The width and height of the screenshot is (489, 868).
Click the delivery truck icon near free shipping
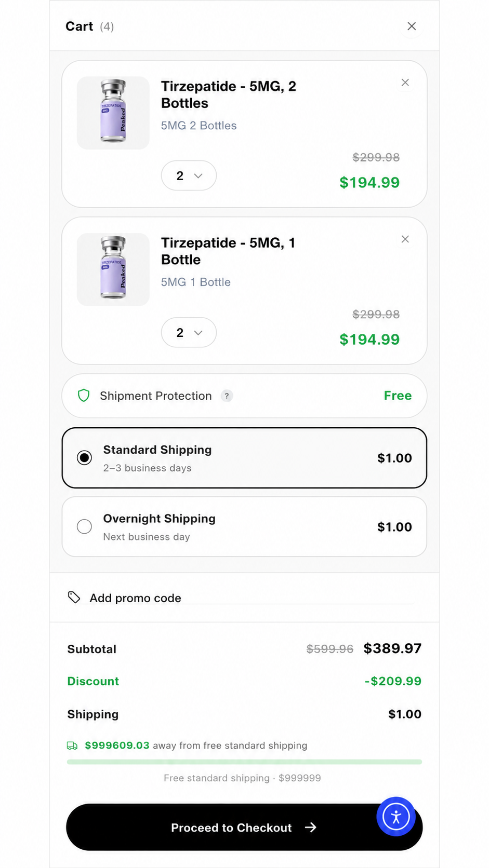pos(72,745)
